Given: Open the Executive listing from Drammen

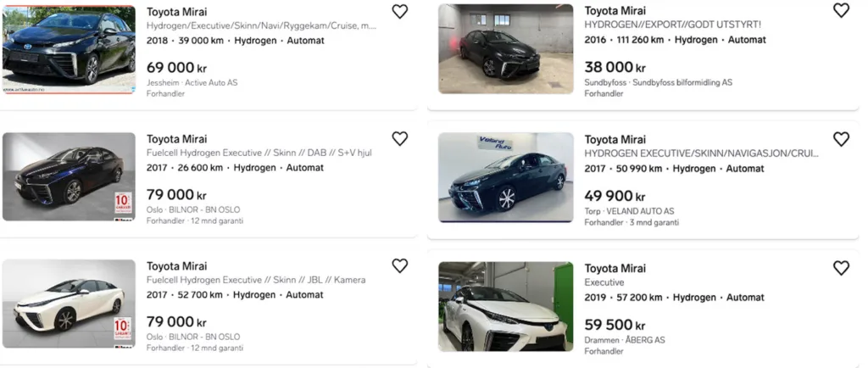Looking at the screenshot, I should point(604,282).
